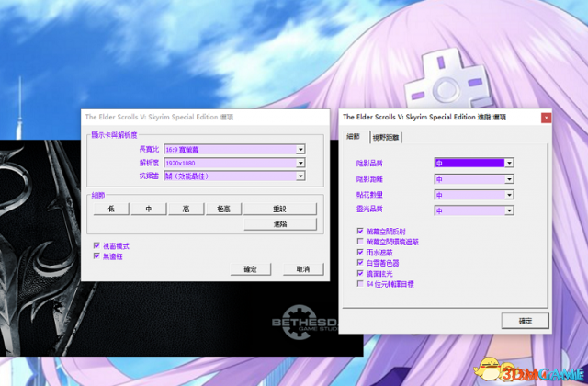Open the 1920x1080 resolution dropdown
The width and height of the screenshot is (588, 386).
click(x=234, y=163)
